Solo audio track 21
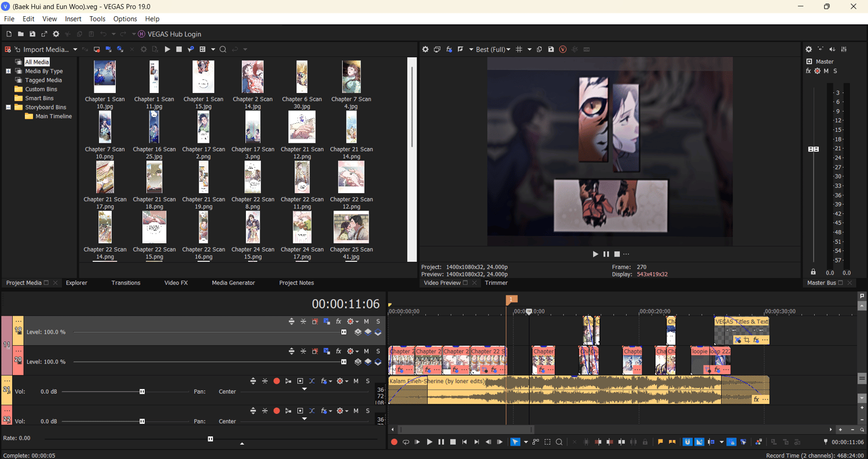This screenshot has width=868, height=459. pyautogui.click(x=367, y=381)
